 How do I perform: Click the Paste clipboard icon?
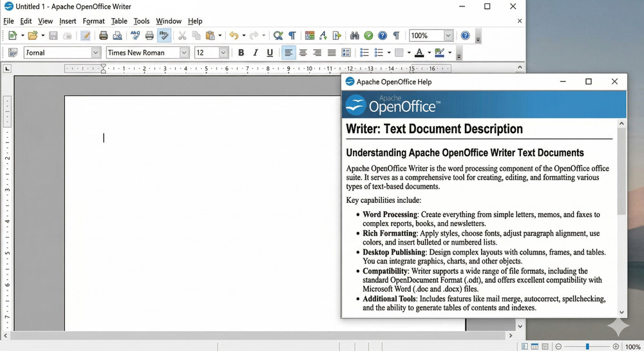pyautogui.click(x=211, y=35)
